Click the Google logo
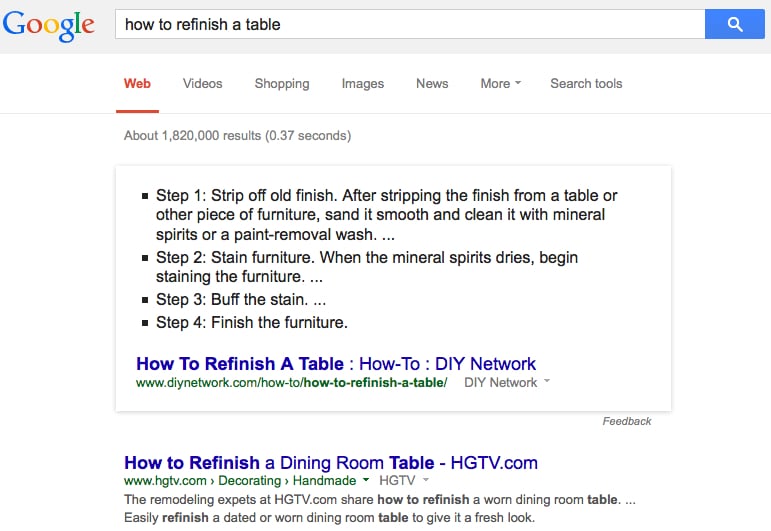 49,25
